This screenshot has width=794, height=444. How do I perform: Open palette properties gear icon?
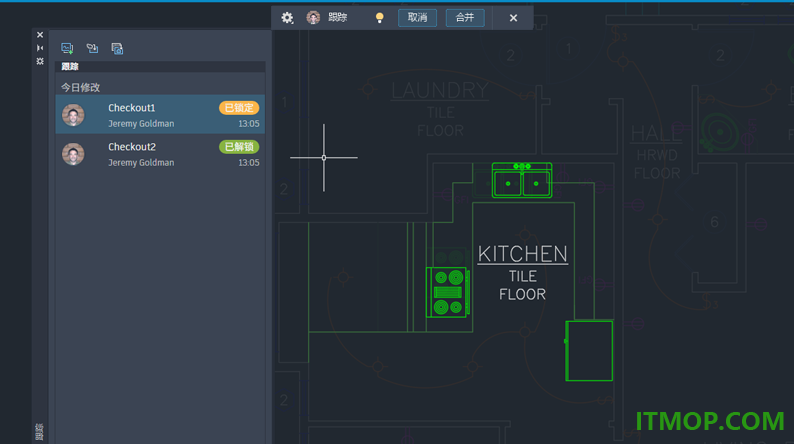click(x=40, y=61)
